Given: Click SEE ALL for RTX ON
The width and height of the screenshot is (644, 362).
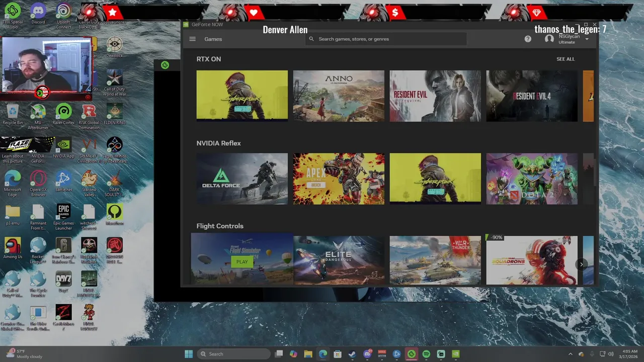Looking at the screenshot, I should 566,59.
